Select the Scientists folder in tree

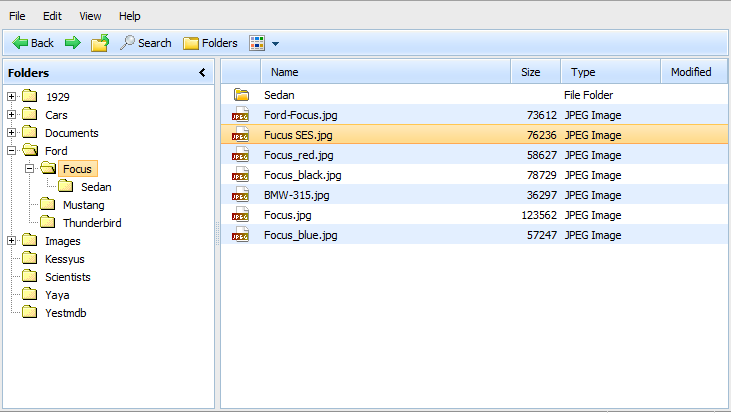[68, 277]
